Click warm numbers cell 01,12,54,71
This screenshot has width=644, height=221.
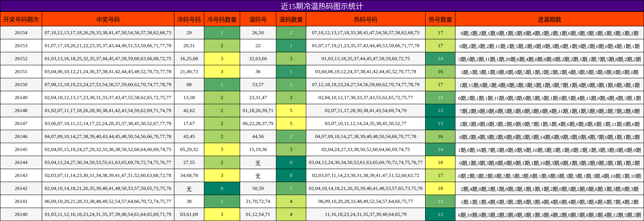258,214
